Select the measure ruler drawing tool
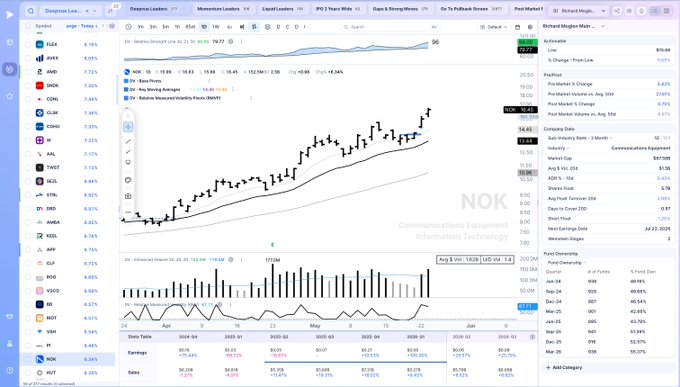The image size is (680, 387). [128, 151]
